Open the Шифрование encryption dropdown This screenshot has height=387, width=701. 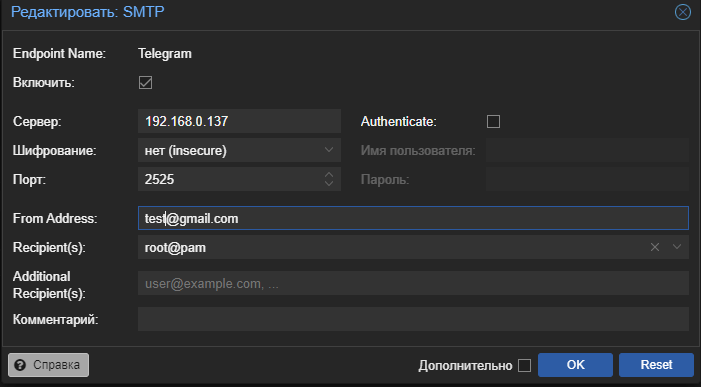[x=329, y=150]
